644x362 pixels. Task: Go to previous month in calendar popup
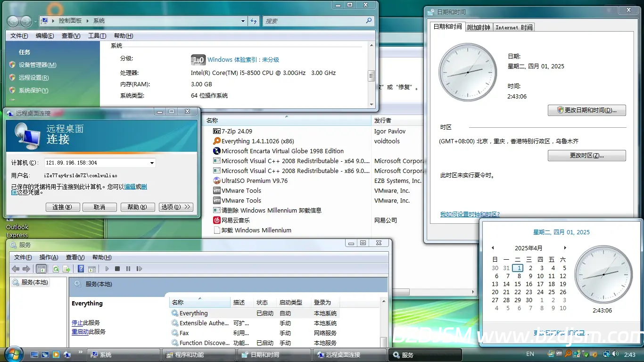point(493,248)
